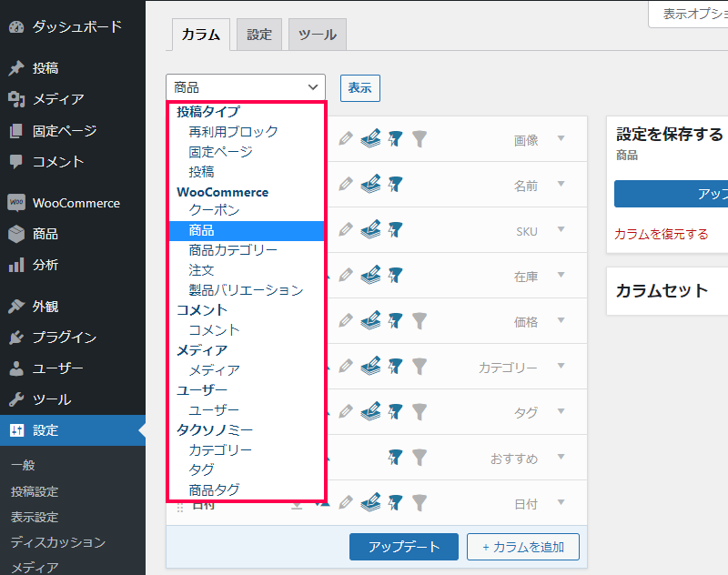Image resolution: width=728 pixels, height=575 pixels.
Task: Toggle inline edit pencil for 価格 column
Action: 346,320
